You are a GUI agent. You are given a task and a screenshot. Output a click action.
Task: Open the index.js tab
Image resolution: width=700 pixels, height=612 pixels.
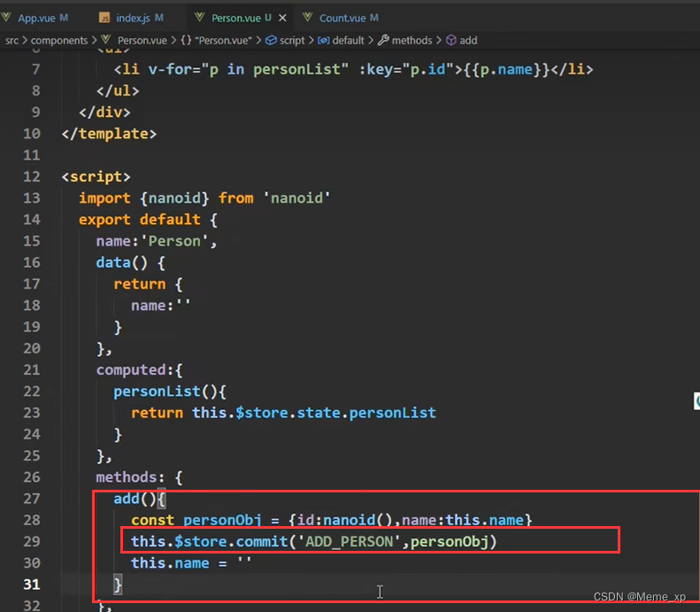(132, 18)
